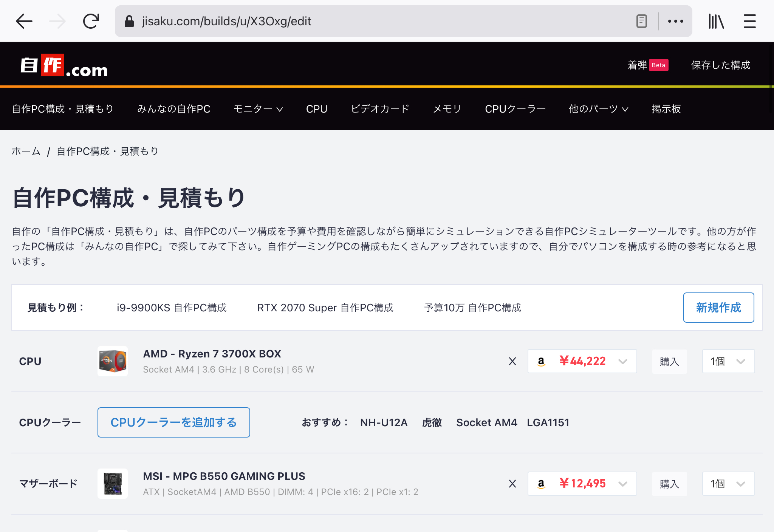Open the CPU navigation item
The width and height of the screenshot is (774, 532).
[x=317, y=109]
